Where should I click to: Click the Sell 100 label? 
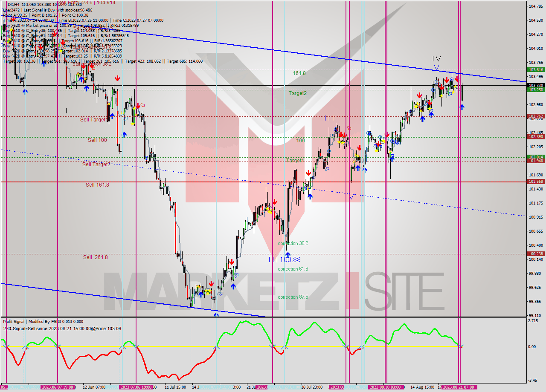97,140
